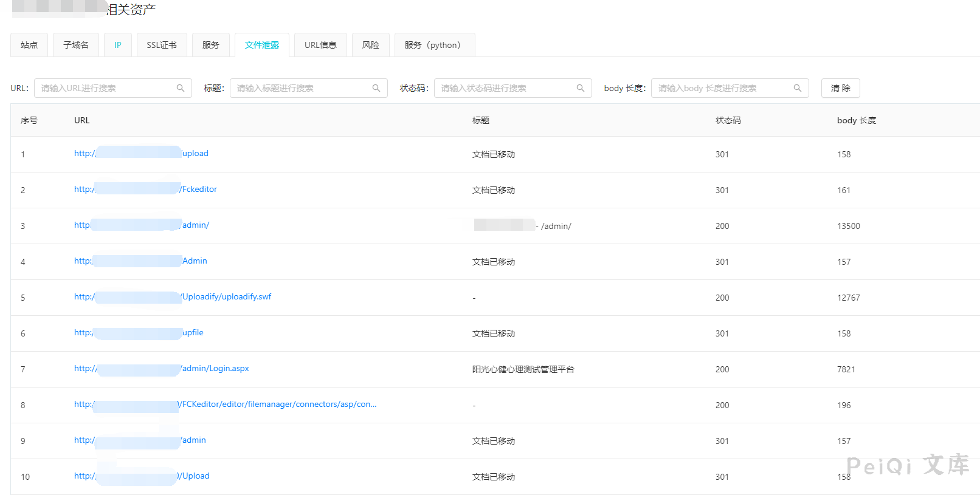980x495 pixels.
Task: Open the 风险 tab
Action: (371, 45)
